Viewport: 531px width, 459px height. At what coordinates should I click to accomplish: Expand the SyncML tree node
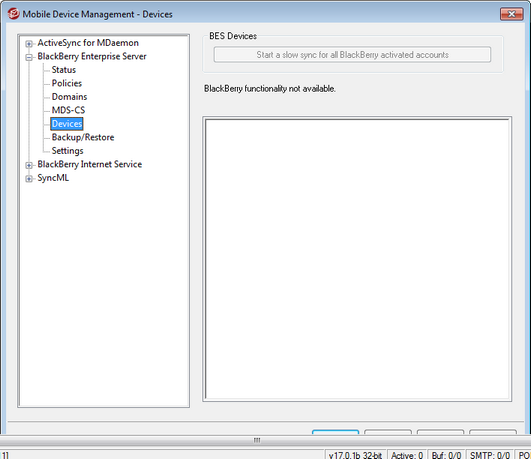tap(29, 179)
